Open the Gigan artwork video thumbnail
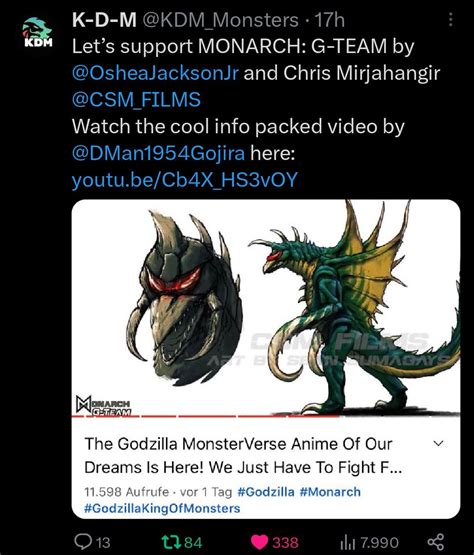474x555 pixels. 266,307
